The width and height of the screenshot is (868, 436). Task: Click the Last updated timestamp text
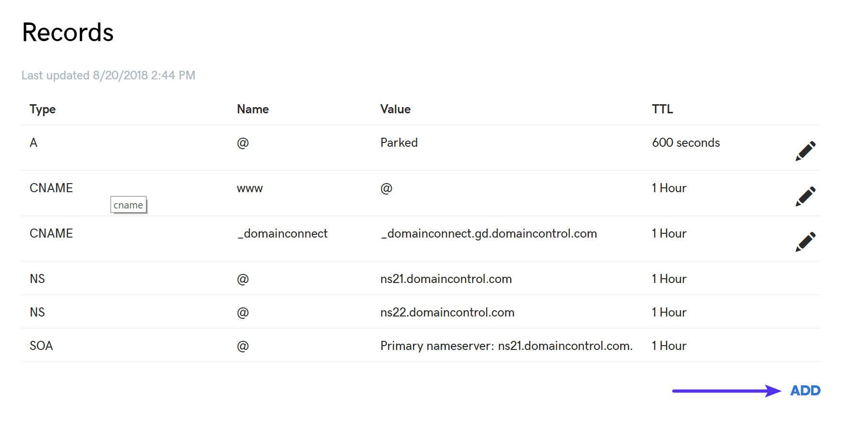[x=109, y=76]
